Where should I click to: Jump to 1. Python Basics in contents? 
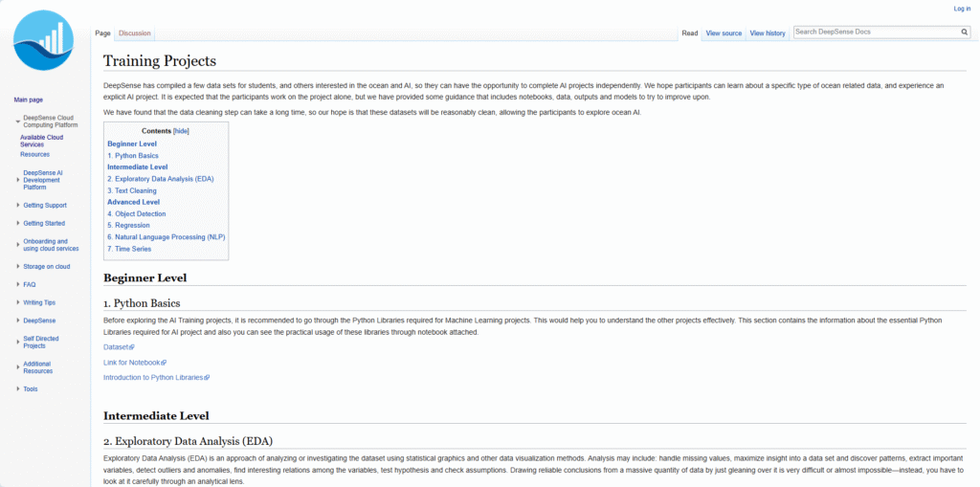[132, 156]
